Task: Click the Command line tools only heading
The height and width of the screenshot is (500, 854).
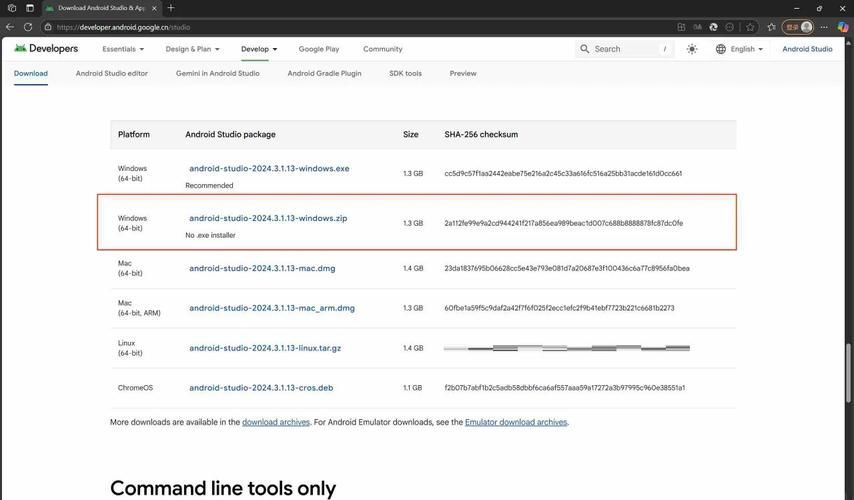Action: point(223,488)
